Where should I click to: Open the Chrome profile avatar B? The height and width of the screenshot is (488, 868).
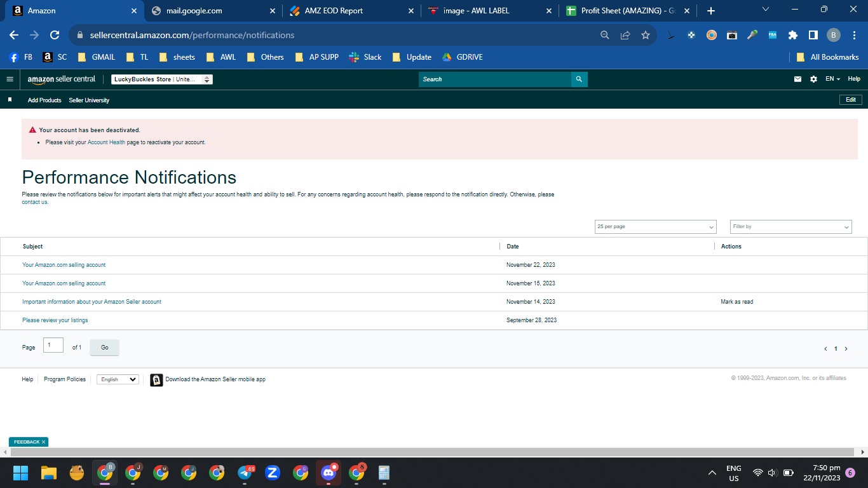pos(834,36)
